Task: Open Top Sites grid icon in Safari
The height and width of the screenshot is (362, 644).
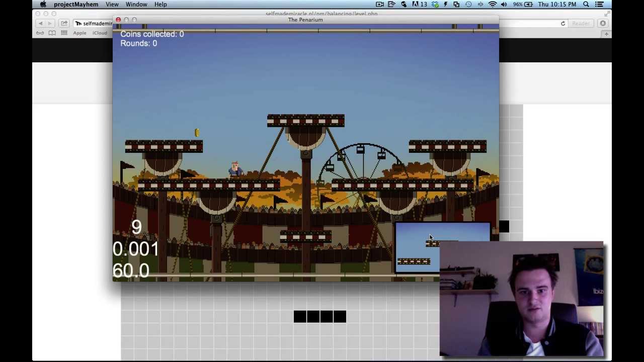Action: click(64, 33)
